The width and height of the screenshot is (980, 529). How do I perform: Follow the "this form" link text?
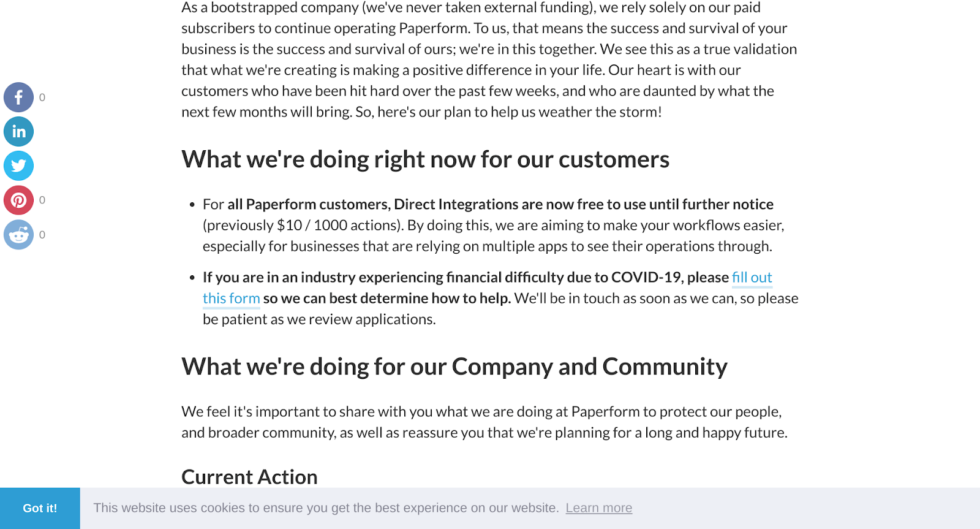232,299
